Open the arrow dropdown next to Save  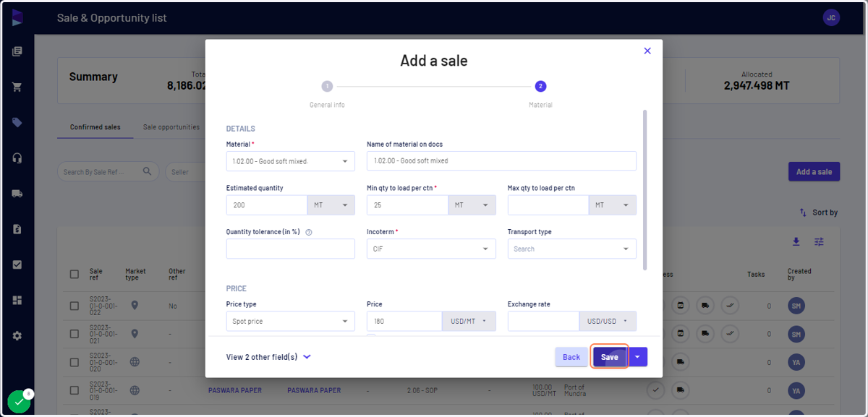637,357
